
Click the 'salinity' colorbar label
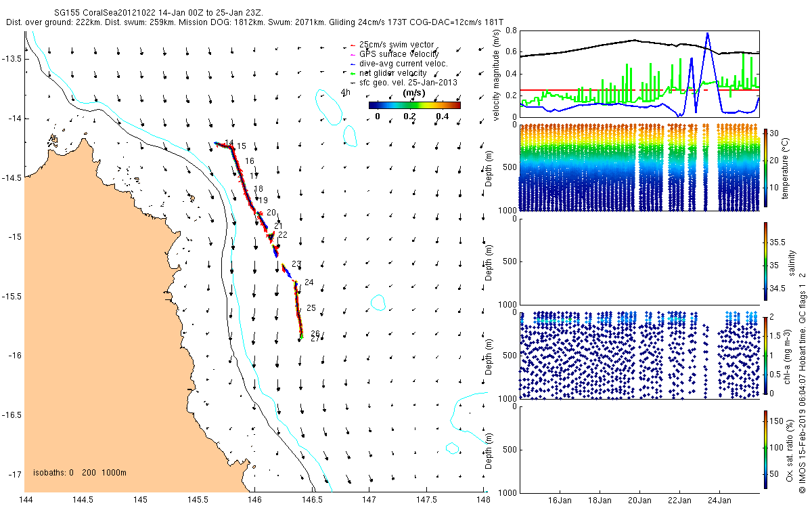[792, 261]
